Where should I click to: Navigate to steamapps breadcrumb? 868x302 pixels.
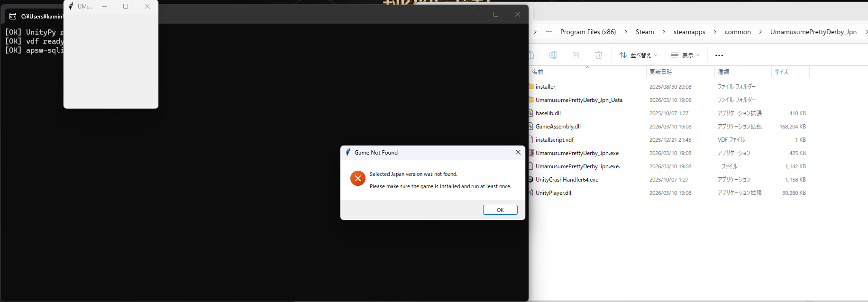(x=689, y=32)
